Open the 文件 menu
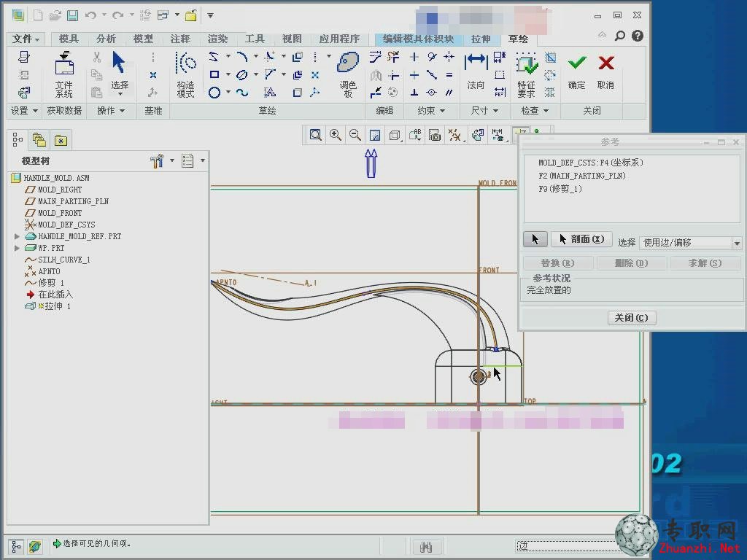Viewport: 747px width, 560px height. click(26, 39)
